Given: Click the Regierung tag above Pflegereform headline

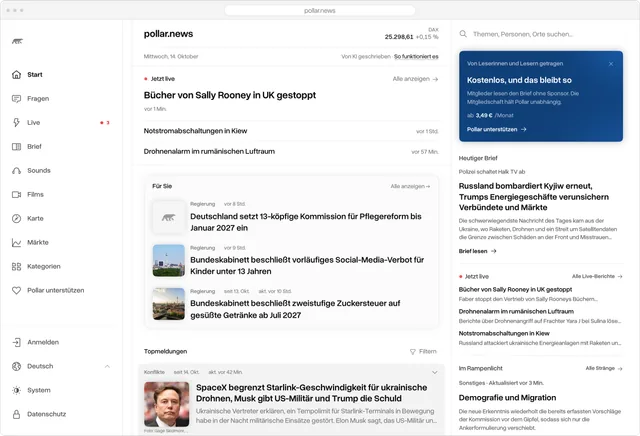Looking at the screenshot, I should (202, 204).
